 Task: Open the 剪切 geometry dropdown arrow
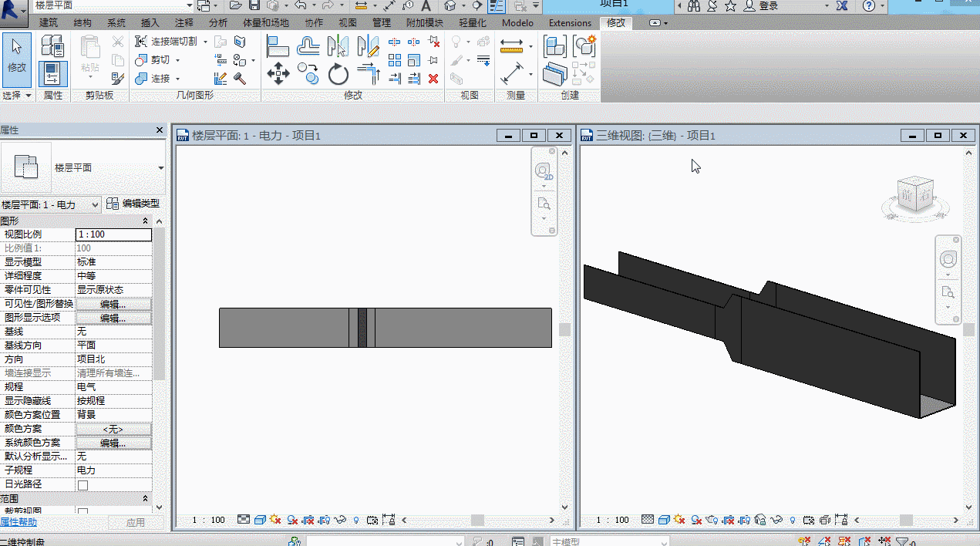177,60
